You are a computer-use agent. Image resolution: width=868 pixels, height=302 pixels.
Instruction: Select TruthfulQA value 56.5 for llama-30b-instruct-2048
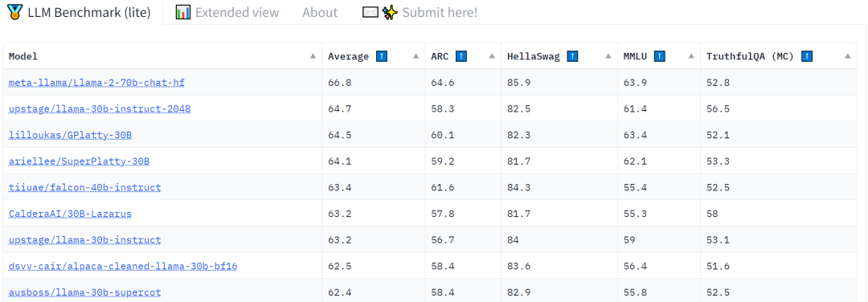pyautogui.click(x=718, y=109)
